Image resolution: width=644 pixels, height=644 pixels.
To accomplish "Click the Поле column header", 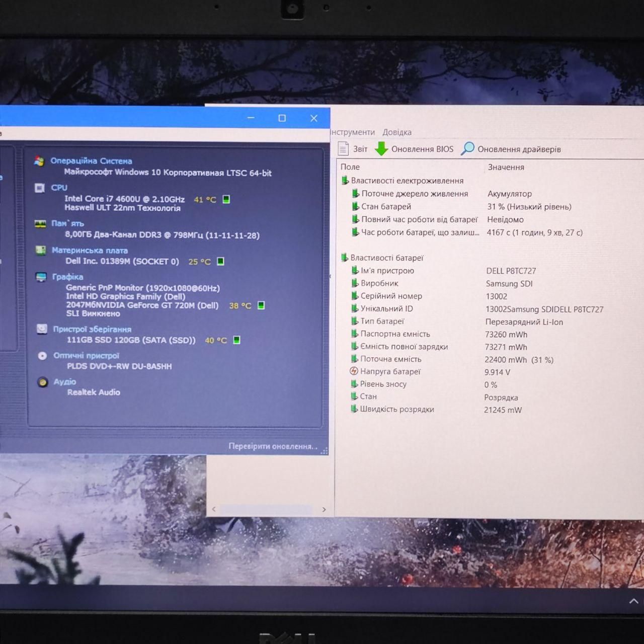I will tap(350, 167).
